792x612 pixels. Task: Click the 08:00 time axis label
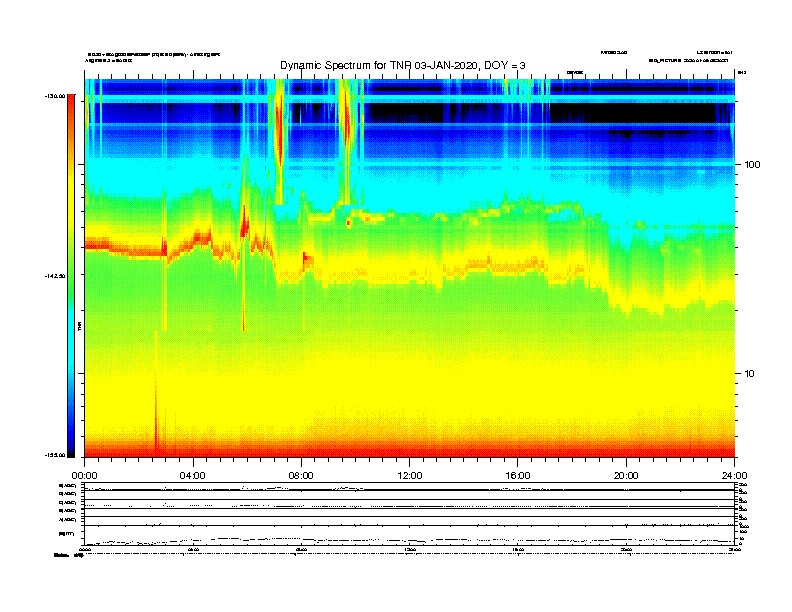(x=301, y=476)
